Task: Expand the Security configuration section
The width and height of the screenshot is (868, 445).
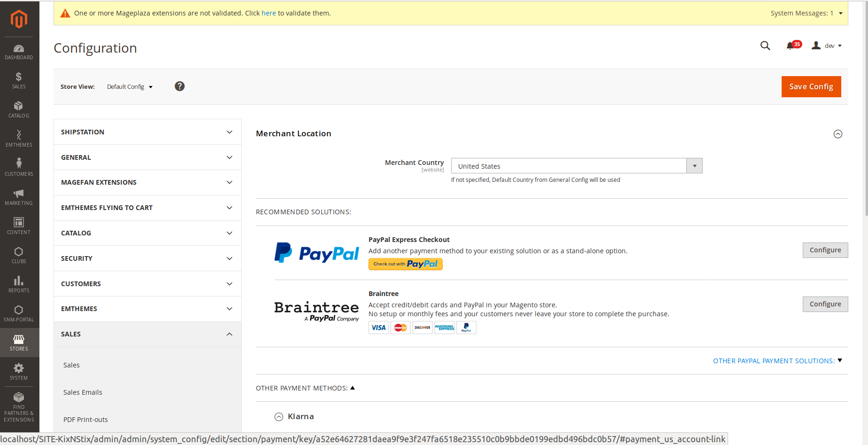Action: point(147,258)
